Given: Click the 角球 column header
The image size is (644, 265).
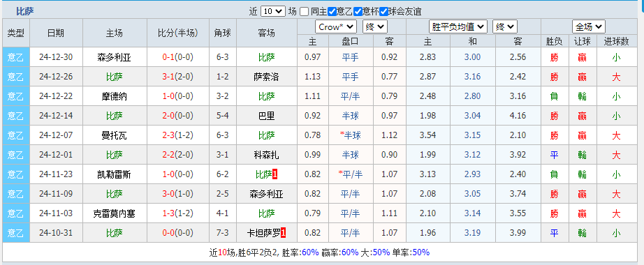Looking at the screenshot, I should pos(223,33).
